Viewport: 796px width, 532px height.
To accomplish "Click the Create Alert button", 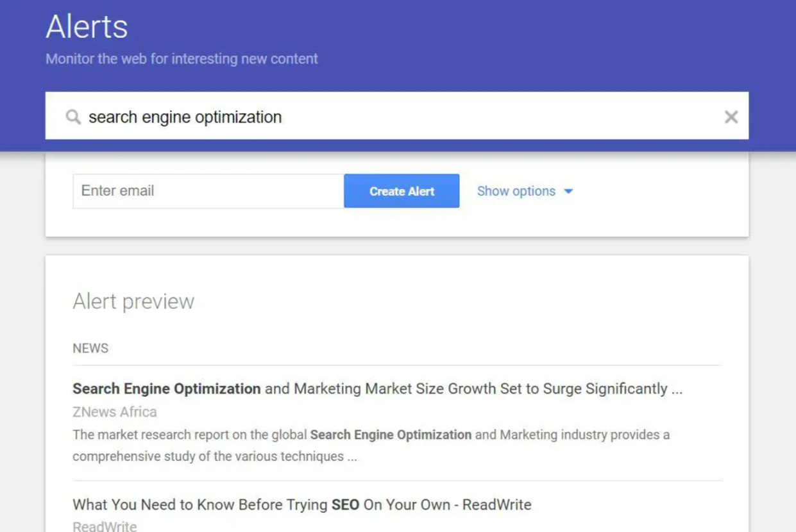I will (x=402, y=191).
